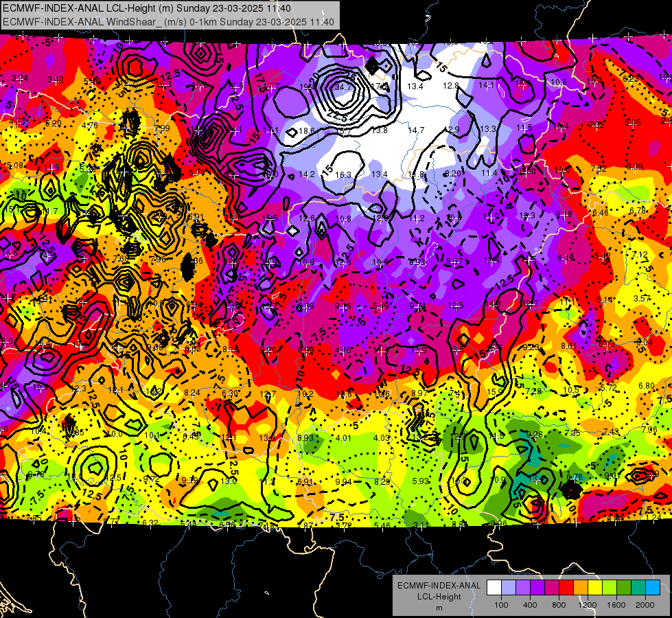
Task: Click the yellow legend swatch
Action: [595, 588]
